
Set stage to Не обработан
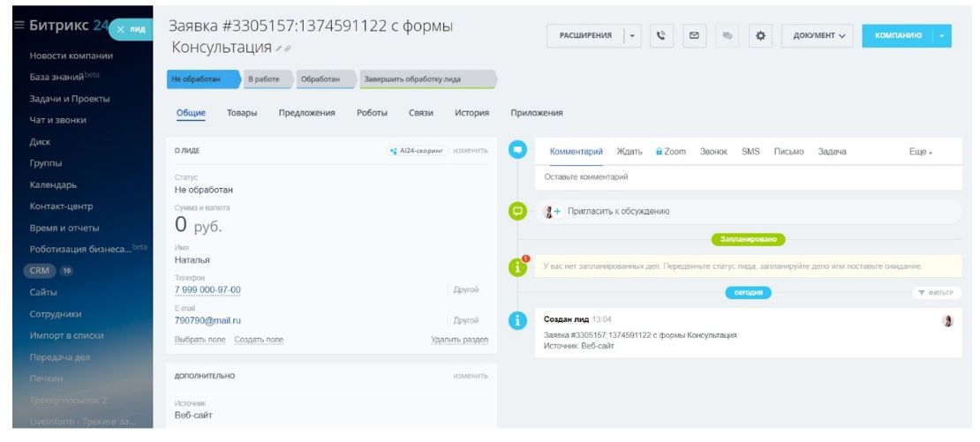click(x=203, y=79)
